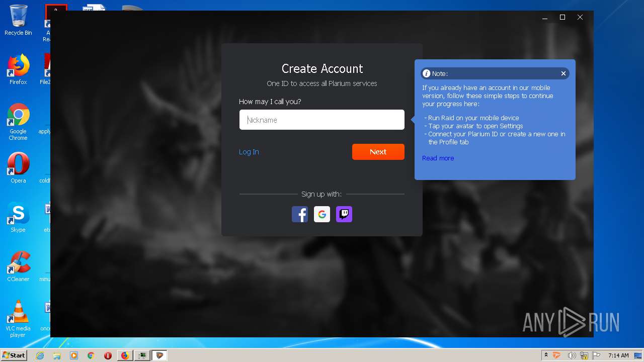Image resolution: width=644 pixels, height=362 pixels.
Task: Open the Log In link
Action: (249, 152)
